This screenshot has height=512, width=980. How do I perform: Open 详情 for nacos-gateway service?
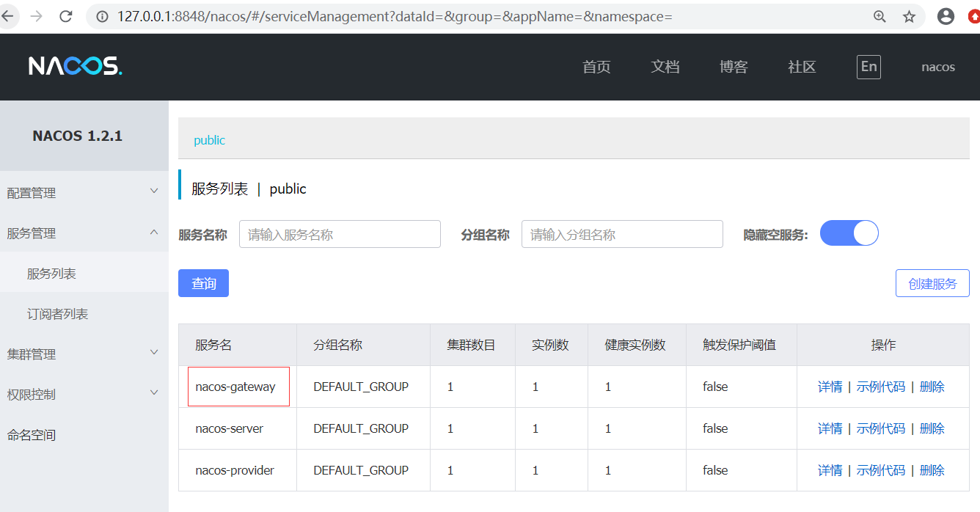click(x=830, y=387)
